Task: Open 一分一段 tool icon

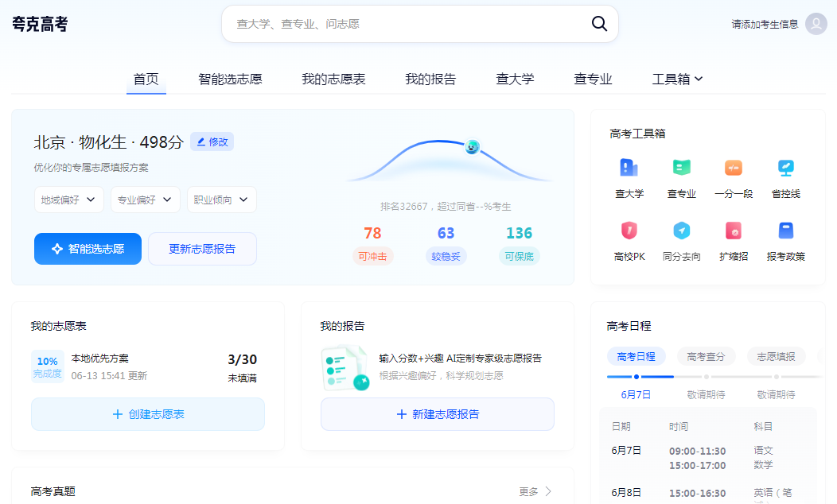Action: coord(734,168)
